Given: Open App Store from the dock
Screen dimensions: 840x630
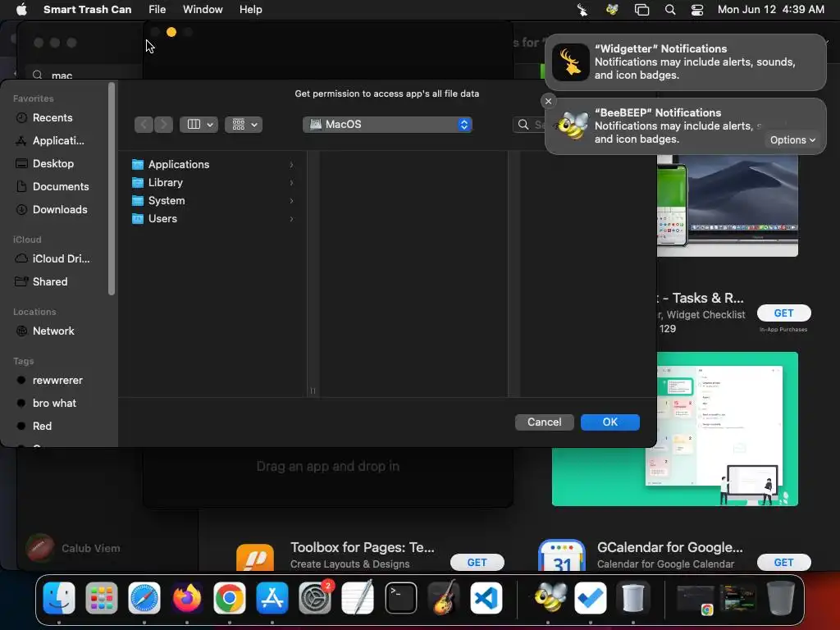Looking at the screenshot, I should click(x=272, y=597).
